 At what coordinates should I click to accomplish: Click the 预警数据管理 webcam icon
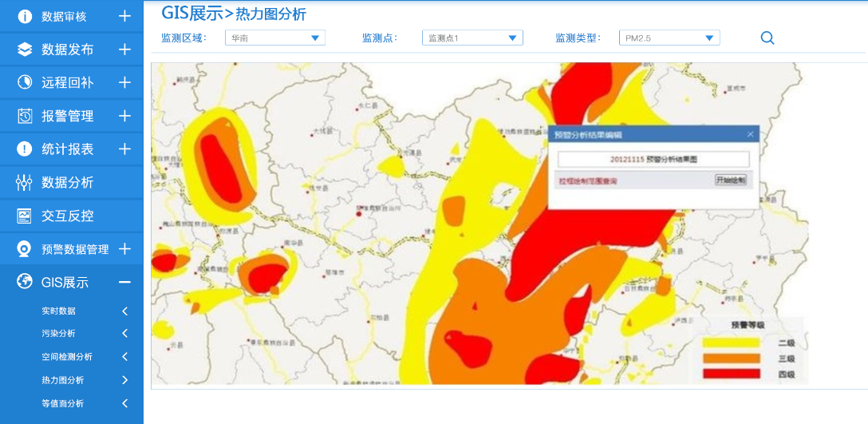point(25,249)
